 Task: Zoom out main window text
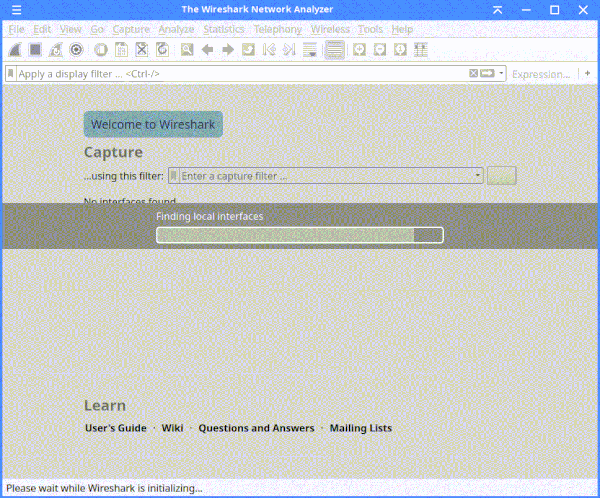pos(380,50)
